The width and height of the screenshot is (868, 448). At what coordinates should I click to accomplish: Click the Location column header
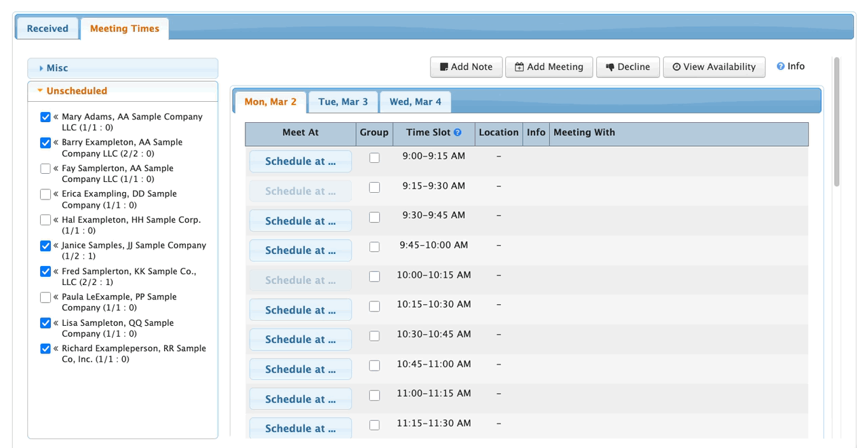tap(498, 134)
